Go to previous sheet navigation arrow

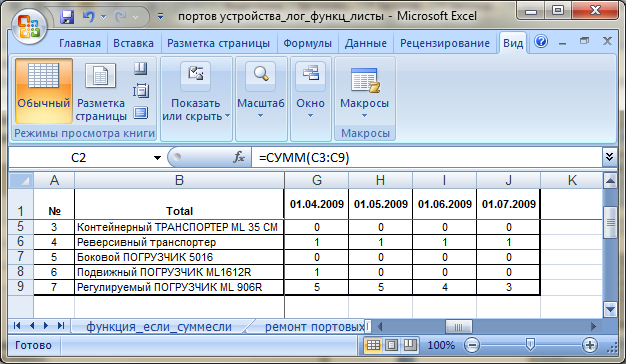click(x=32, y=326)
